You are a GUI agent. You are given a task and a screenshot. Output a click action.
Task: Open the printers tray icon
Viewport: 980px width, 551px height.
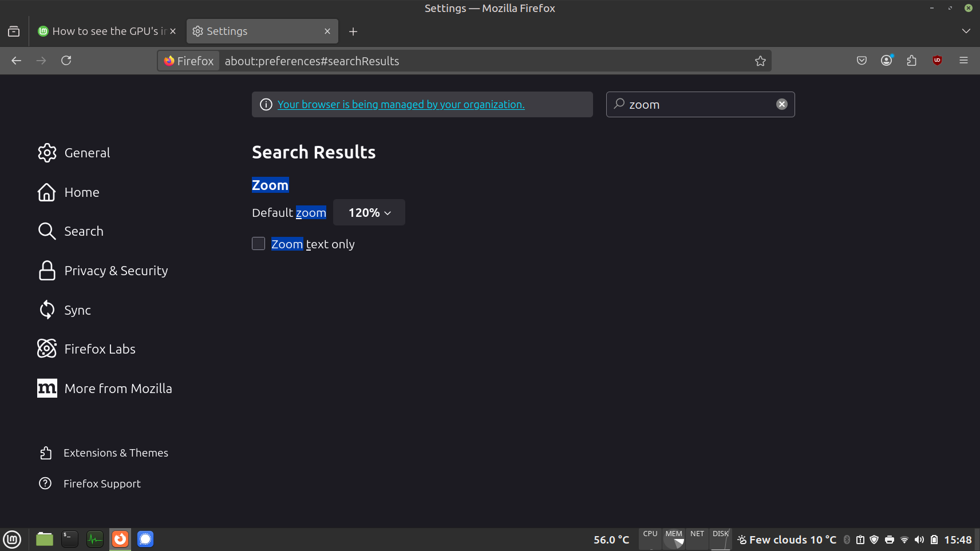890,540
